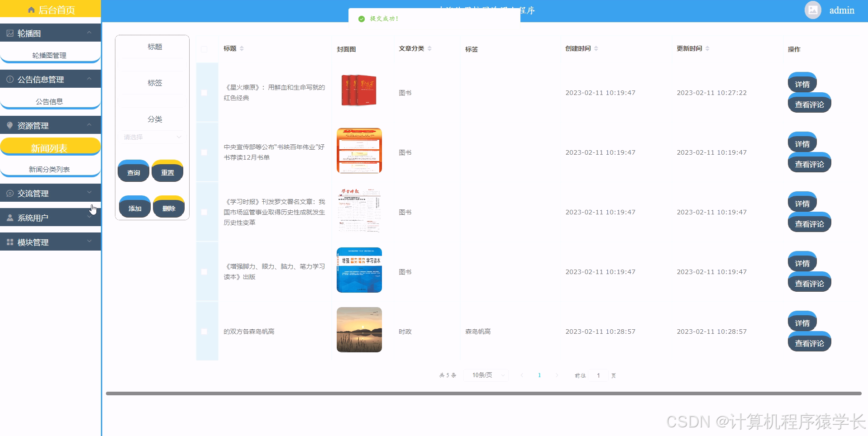The height and width of the screenshot is (436, 868).
Task: Check the row for 《学习时报》 article
Action: pyautogui.click(x=204, y=212)
